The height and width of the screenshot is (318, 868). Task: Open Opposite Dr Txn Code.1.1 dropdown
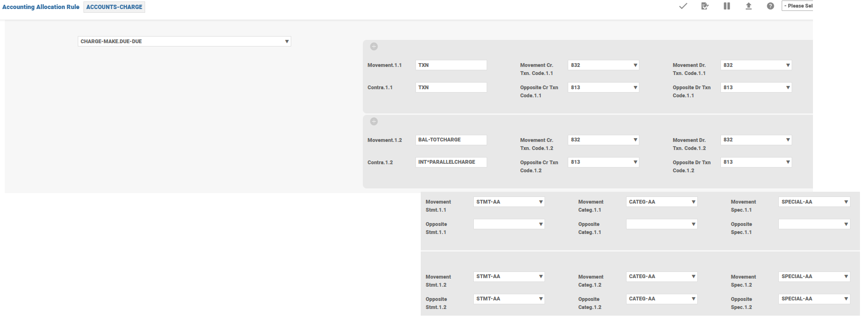(x=756, y=87)
